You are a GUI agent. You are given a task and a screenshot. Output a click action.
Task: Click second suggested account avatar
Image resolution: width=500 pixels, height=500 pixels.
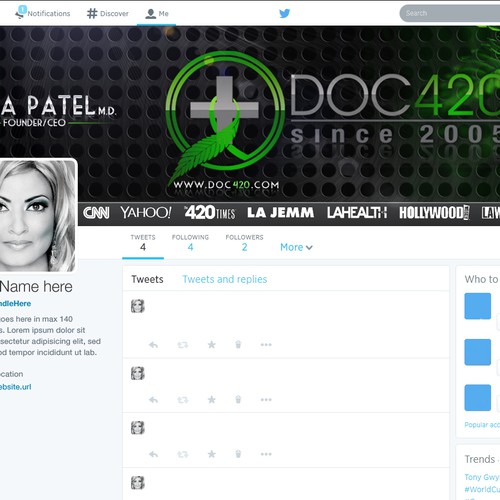(x=478, y=352)
